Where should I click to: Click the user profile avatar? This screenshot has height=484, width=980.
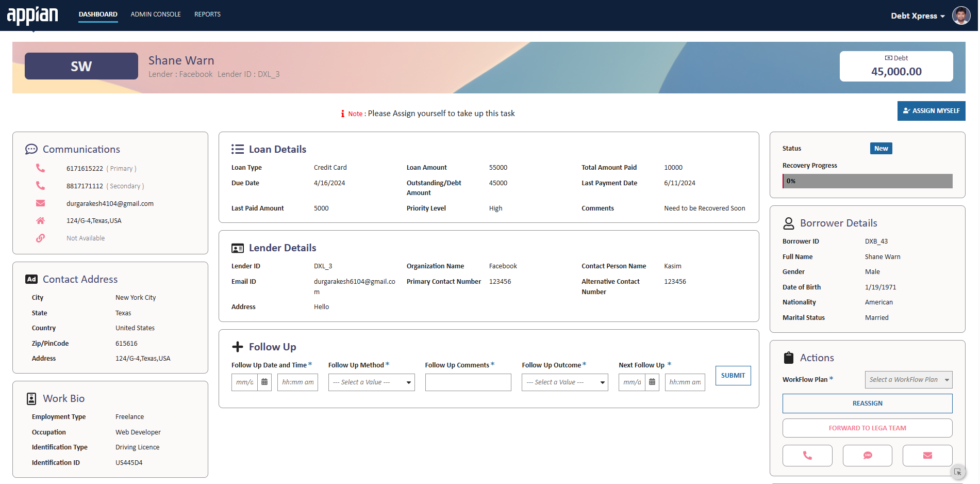(x=961, y=15)
